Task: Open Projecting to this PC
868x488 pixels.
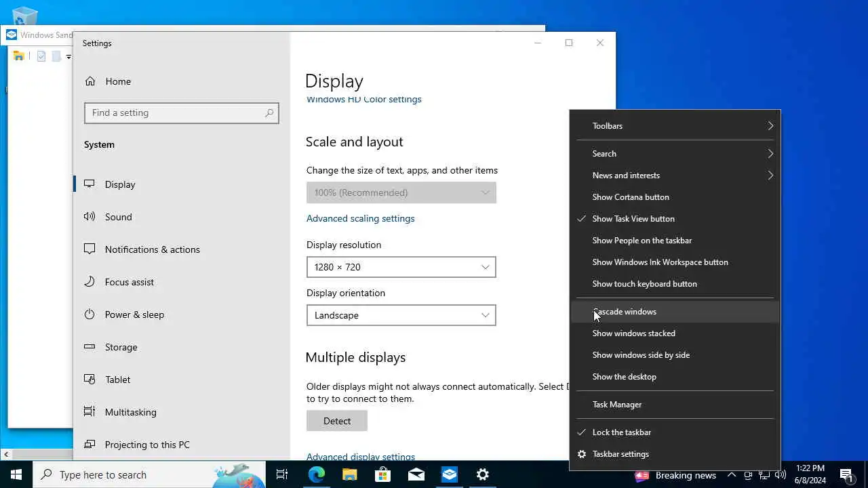Action: [x=182, y=445]
